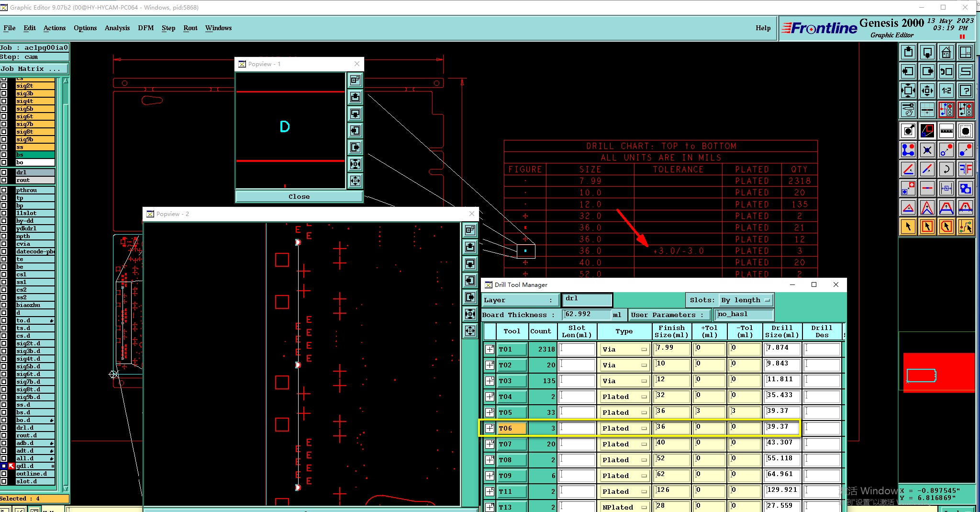Image resolution: width=980 pixels, height=512 pixels.
Task: Toggle the checkbox for layer rout
Action: [4, 180]
